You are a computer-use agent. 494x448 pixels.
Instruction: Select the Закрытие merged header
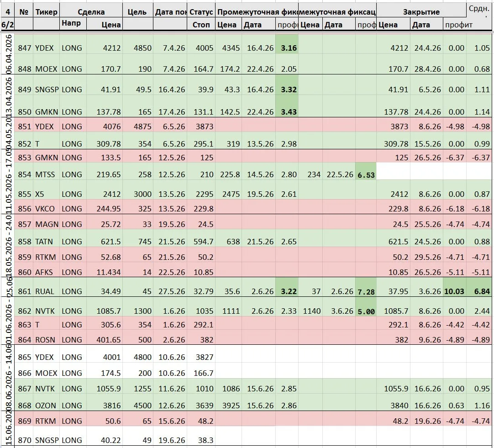[x=421, y=12]
